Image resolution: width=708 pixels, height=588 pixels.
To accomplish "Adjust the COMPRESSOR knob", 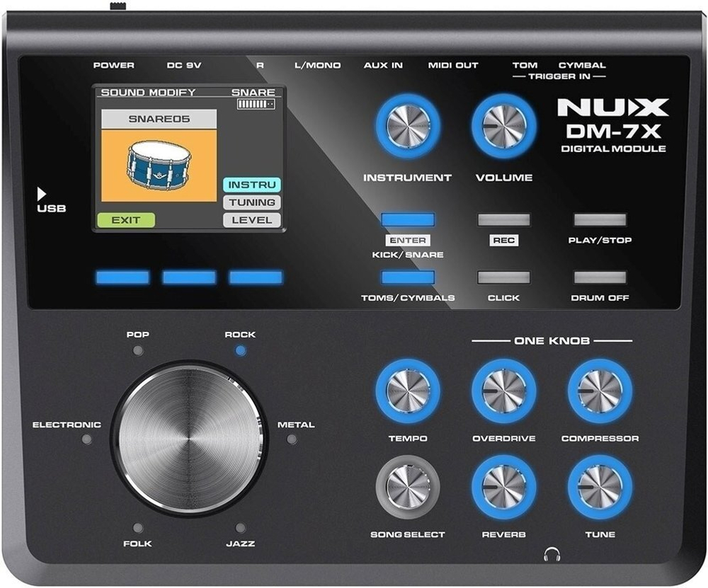I will coord(600,391).
